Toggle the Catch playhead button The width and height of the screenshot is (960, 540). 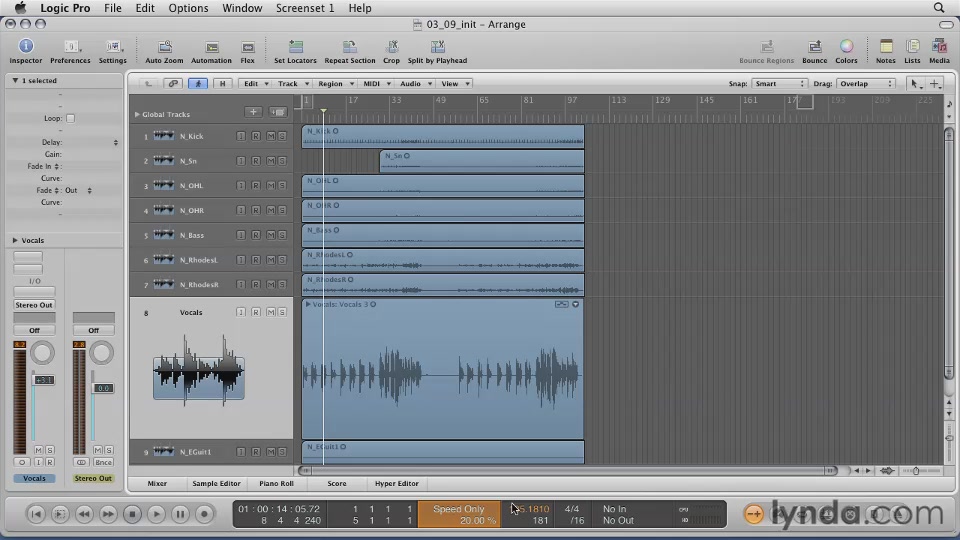click(x=198, y=83)
